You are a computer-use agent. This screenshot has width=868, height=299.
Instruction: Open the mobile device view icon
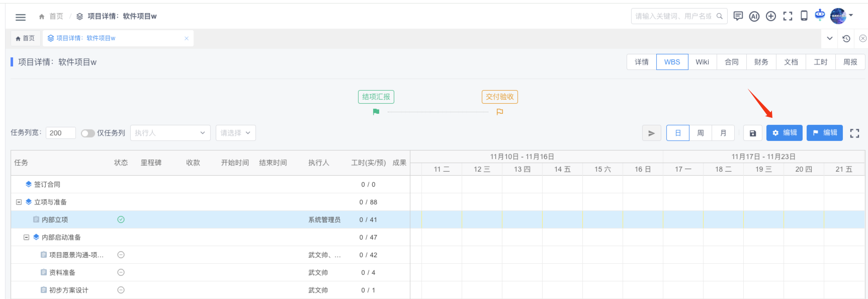[x=804, y=16]
